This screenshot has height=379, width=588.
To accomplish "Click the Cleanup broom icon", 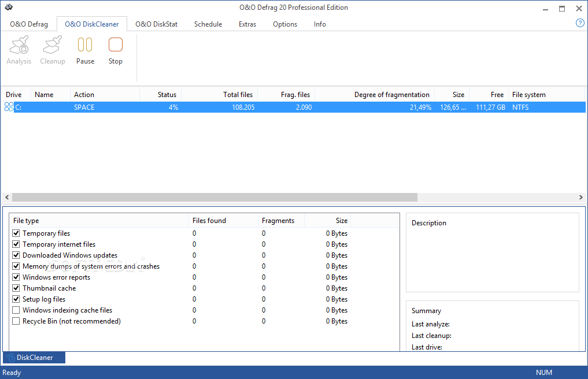I will tap(53, 45).
